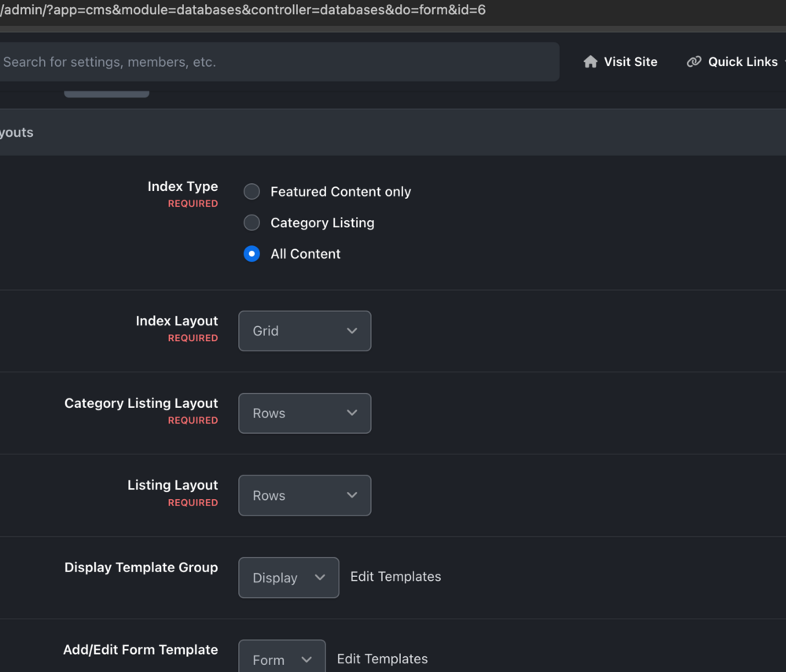
Task: Open the Display Template Group dropdown
Action: pos(288,577)
